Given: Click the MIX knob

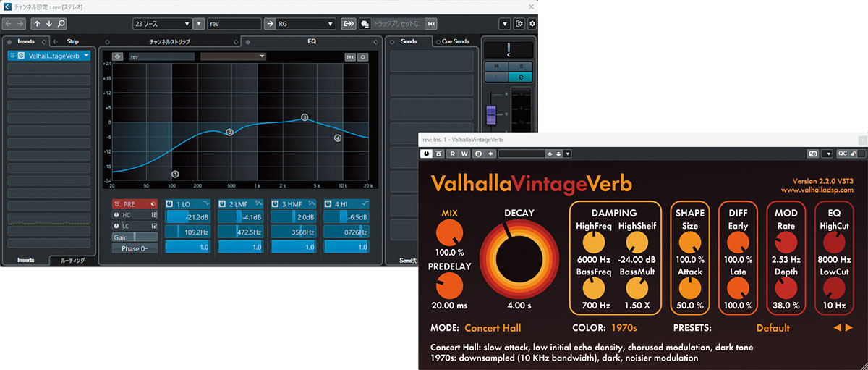Looking at the screenshot, I should [x=451, y=232].
